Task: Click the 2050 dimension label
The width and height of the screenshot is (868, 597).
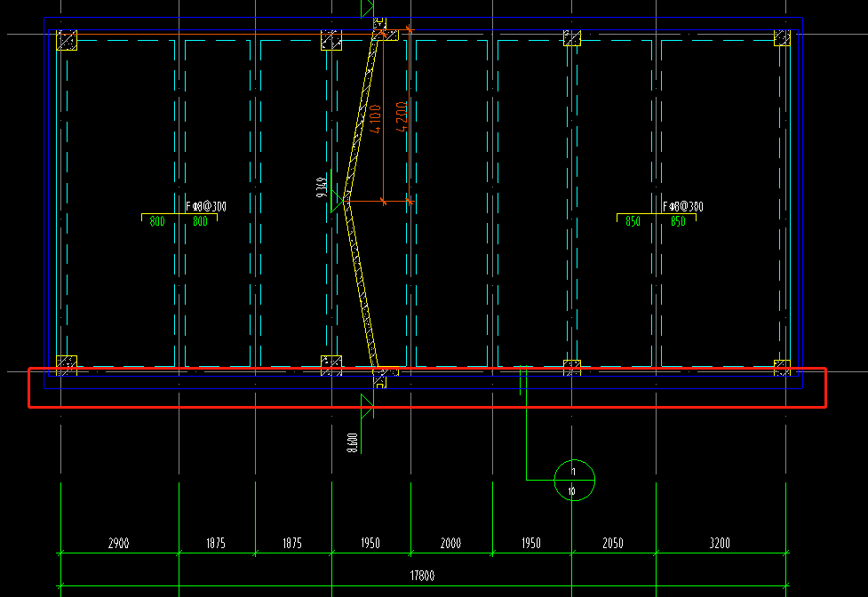Action: (613, 544)
